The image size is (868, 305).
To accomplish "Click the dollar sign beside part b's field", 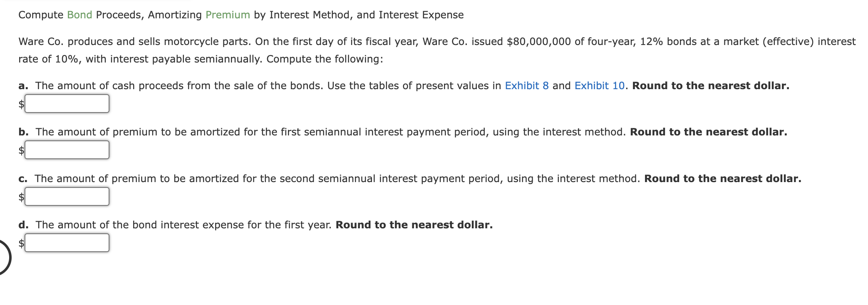I will 21,150.
